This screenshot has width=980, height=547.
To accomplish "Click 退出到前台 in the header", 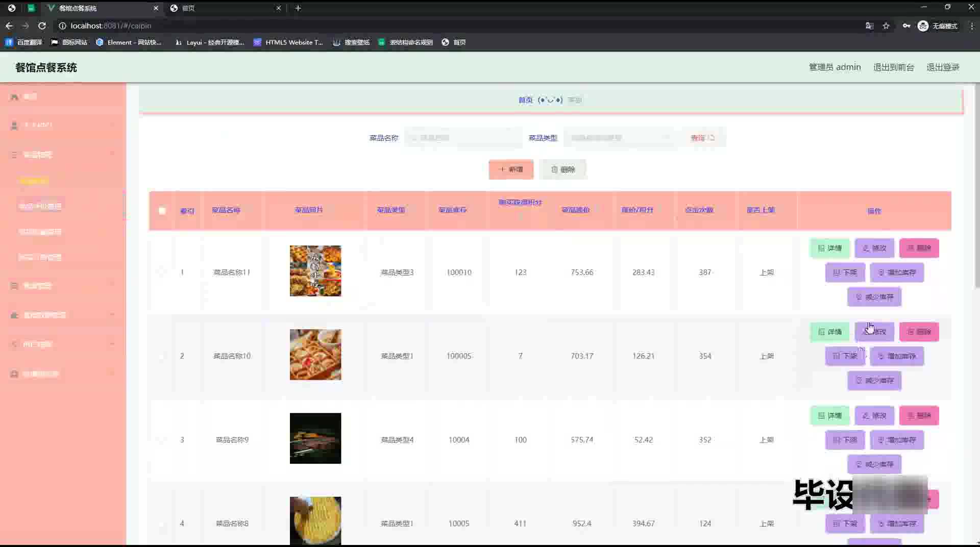I will pyautogui.click(x=893, y=67).
